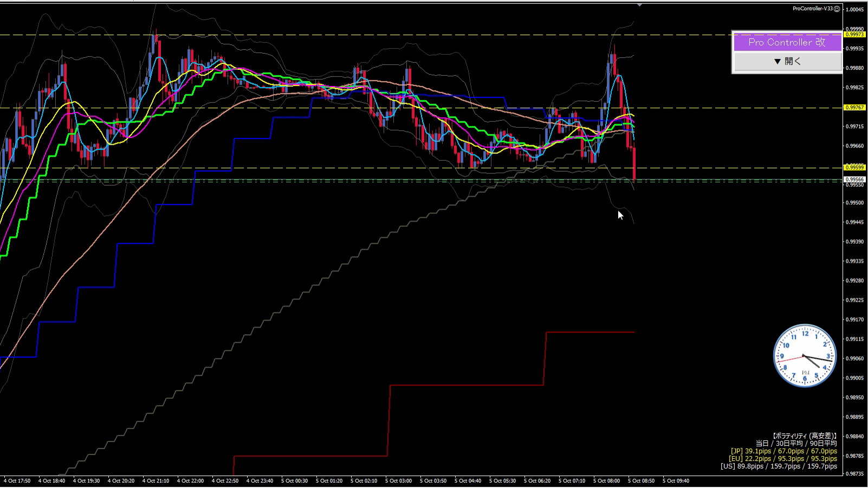Select the yellow 0.99599 price label
Screen dimensions: 868x488
click(x=854, y=167)
